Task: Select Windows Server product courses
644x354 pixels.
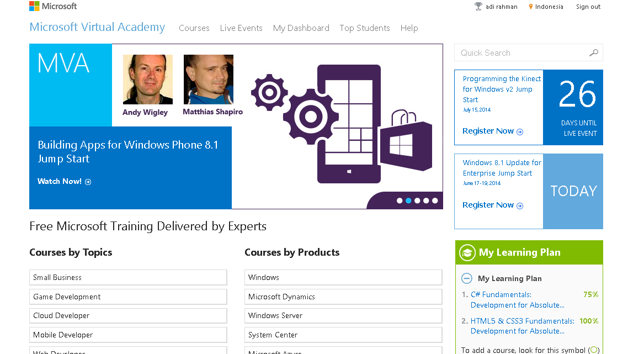Action: (x=343, y=316)
